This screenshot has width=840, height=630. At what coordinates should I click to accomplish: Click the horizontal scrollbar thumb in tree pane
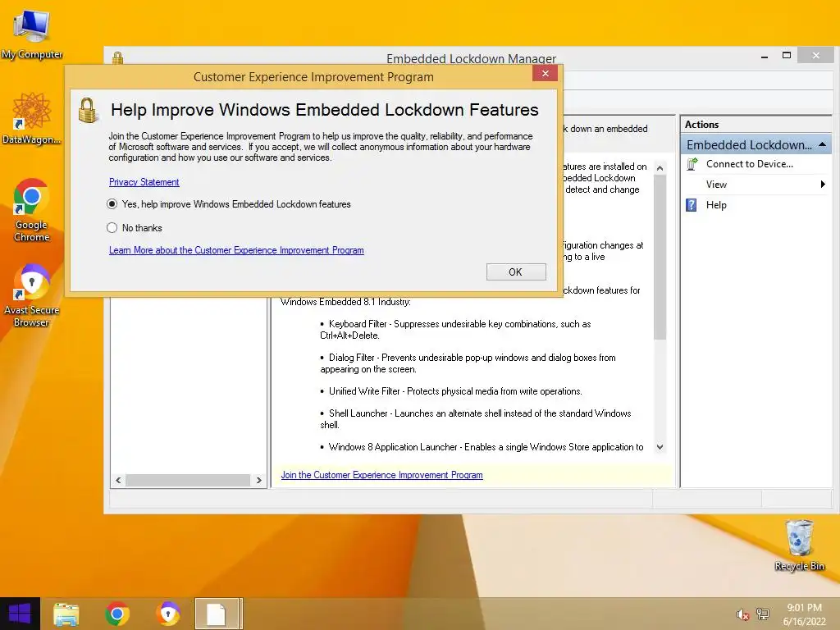[188, 480]
